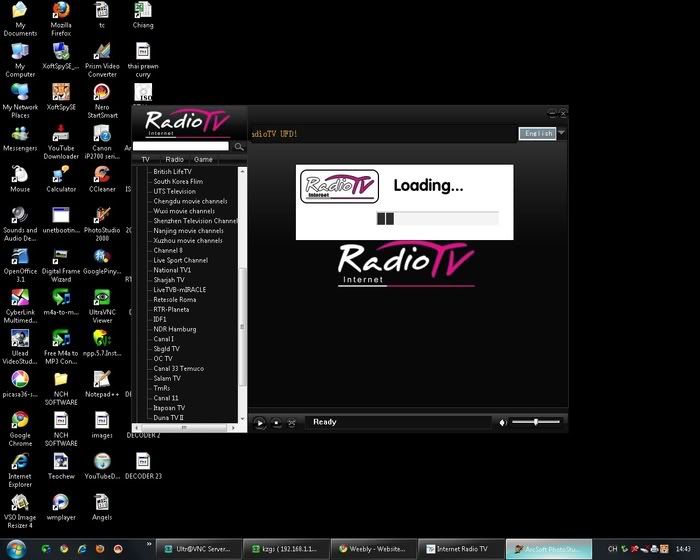
Task: Select British LifeTV channel
Action: tap(172, 171)
